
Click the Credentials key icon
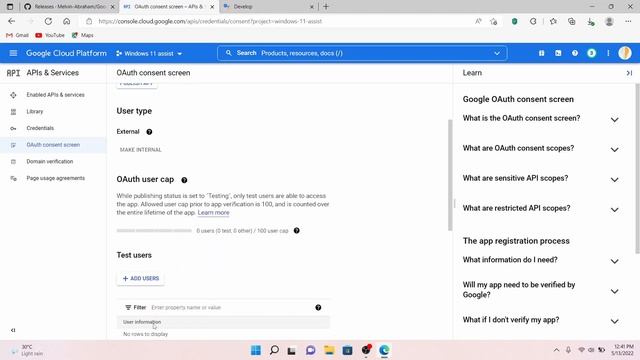pos(13,128)
